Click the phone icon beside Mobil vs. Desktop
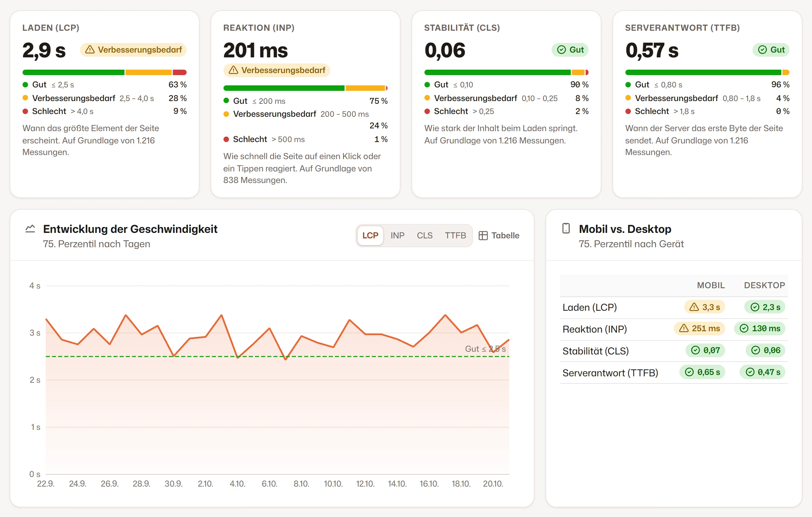The image size is (812, 517). (x=566, y=228)
